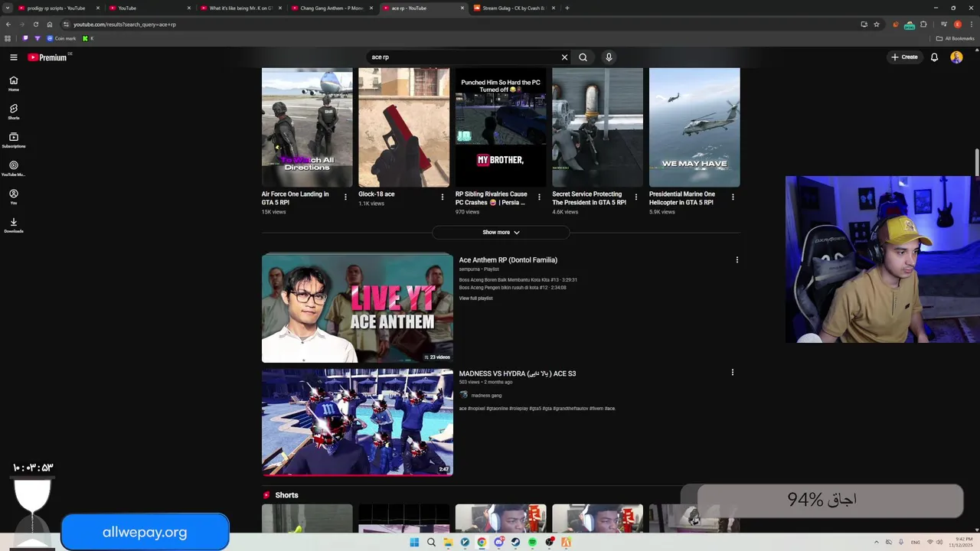980x551 pixels.
Task: Open the Chrome tab search dropdown
Action: (8, 8)
